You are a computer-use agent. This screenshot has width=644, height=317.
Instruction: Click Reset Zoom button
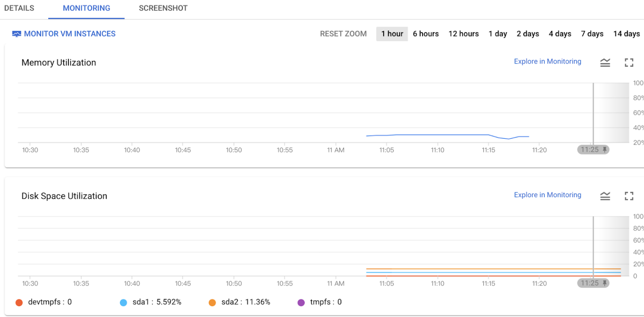343,34
